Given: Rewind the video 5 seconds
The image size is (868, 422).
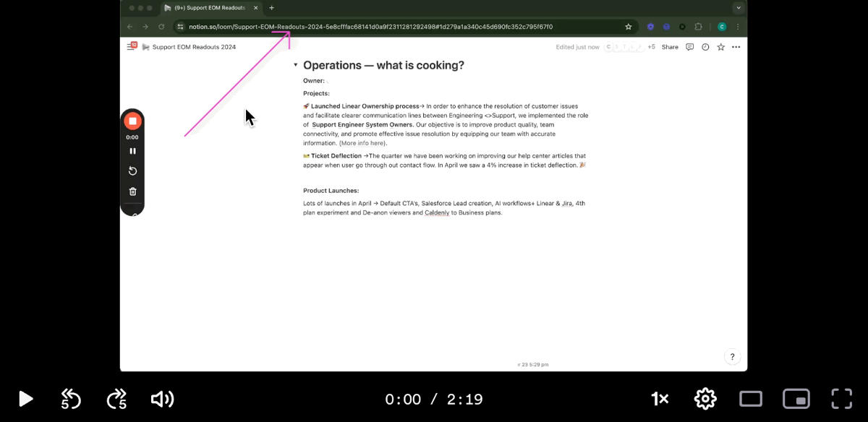Looking at the screenshot, I should (x=70, y=399).
